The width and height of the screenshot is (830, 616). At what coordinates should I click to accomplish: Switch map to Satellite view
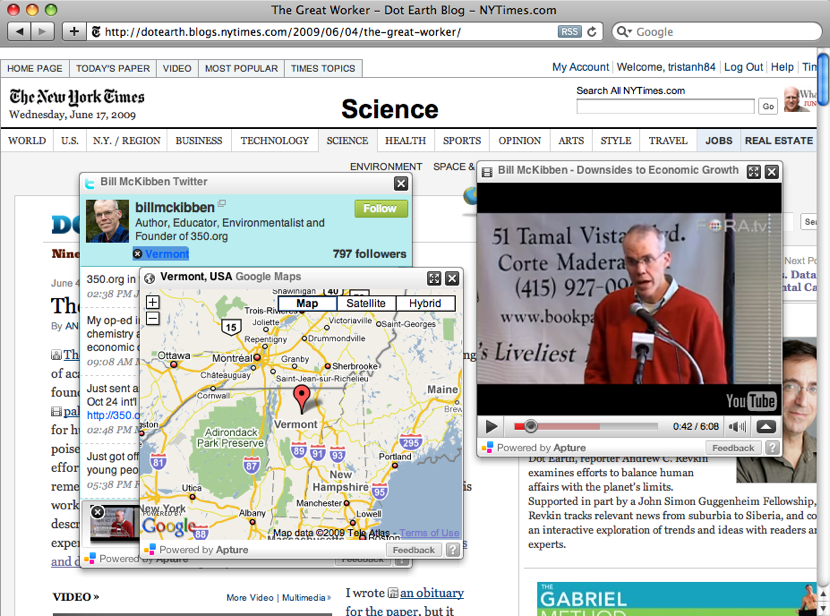(x=366, y=303)
